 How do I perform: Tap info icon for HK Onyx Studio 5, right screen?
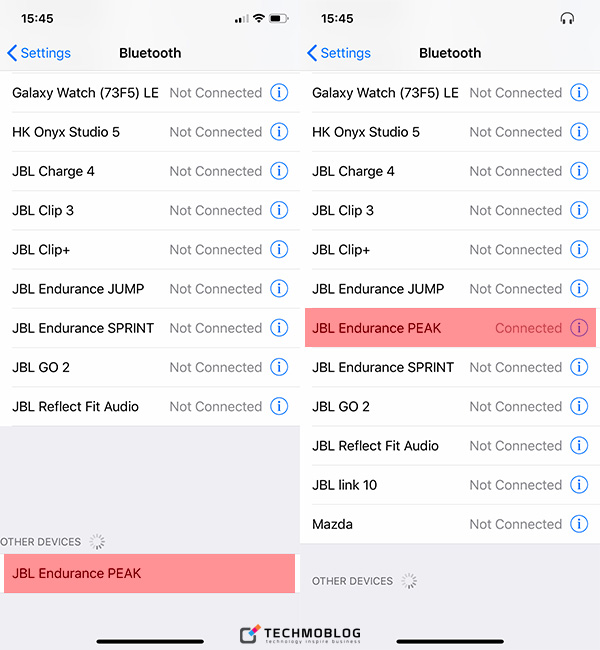579,132
